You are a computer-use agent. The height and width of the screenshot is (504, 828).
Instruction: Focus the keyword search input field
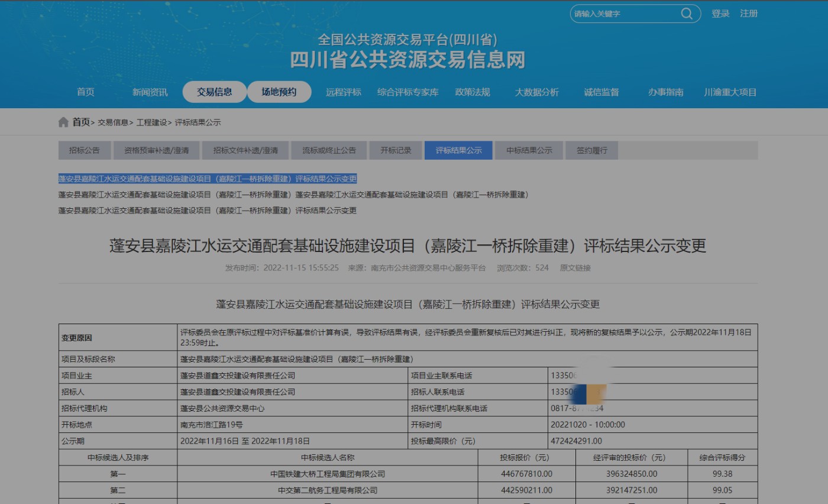[x=626, y=14]
